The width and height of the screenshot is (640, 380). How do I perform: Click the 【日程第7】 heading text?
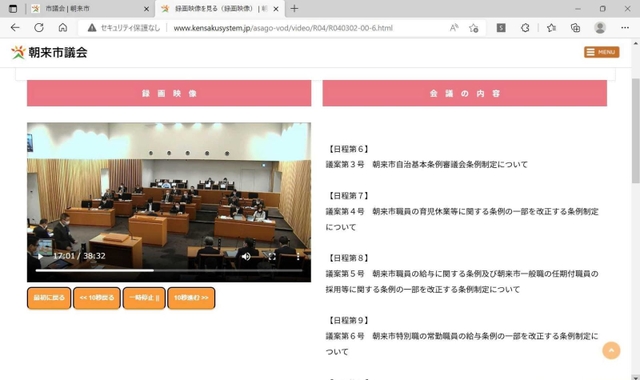coord(348,196)
